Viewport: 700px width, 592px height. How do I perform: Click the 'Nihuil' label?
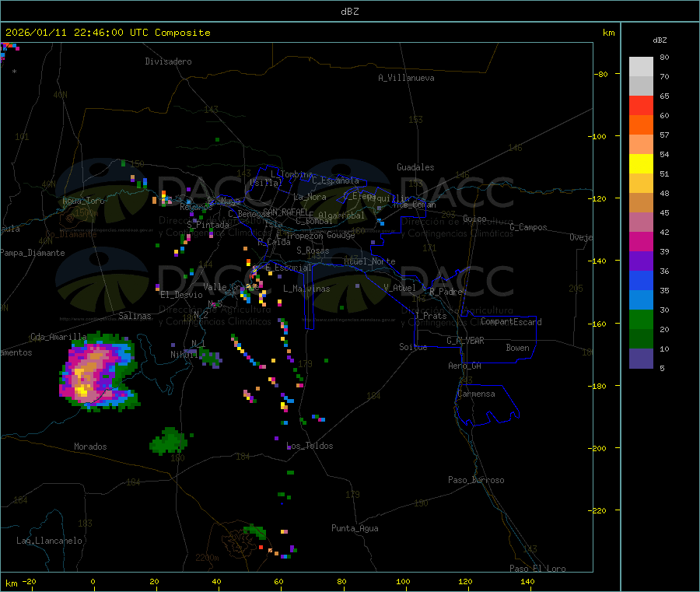coord(184,355)
